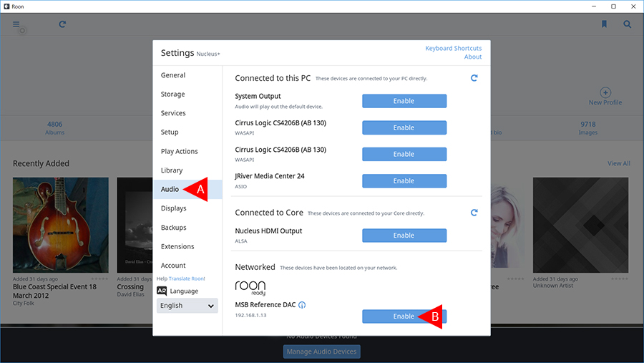Click the View All link
644x363 pixels.
tap(618, 164)
